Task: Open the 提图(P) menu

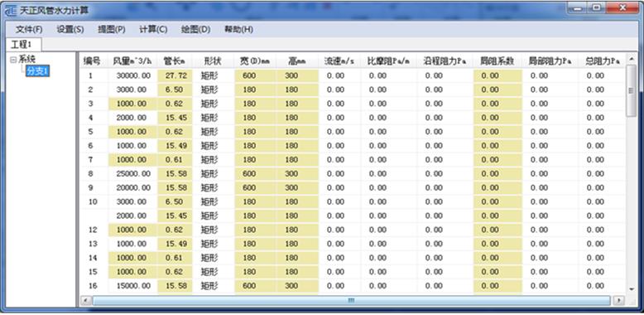Action: click(112, 30)
